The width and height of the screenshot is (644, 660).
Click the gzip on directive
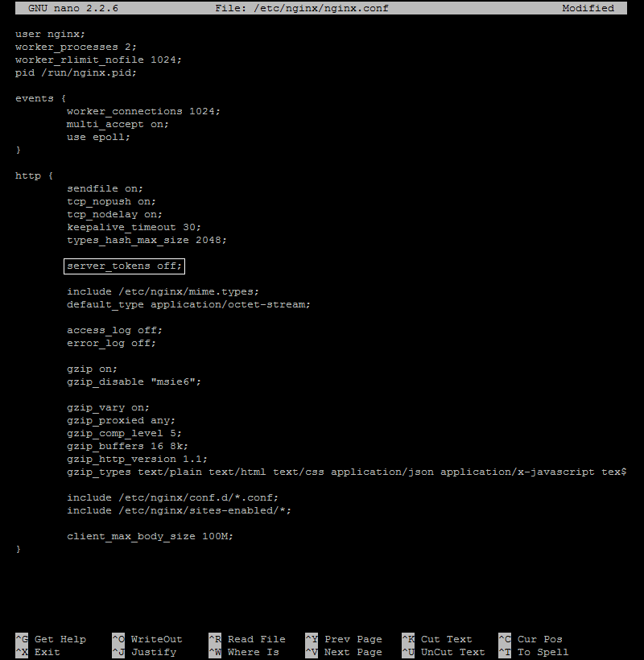click(91, 368)
